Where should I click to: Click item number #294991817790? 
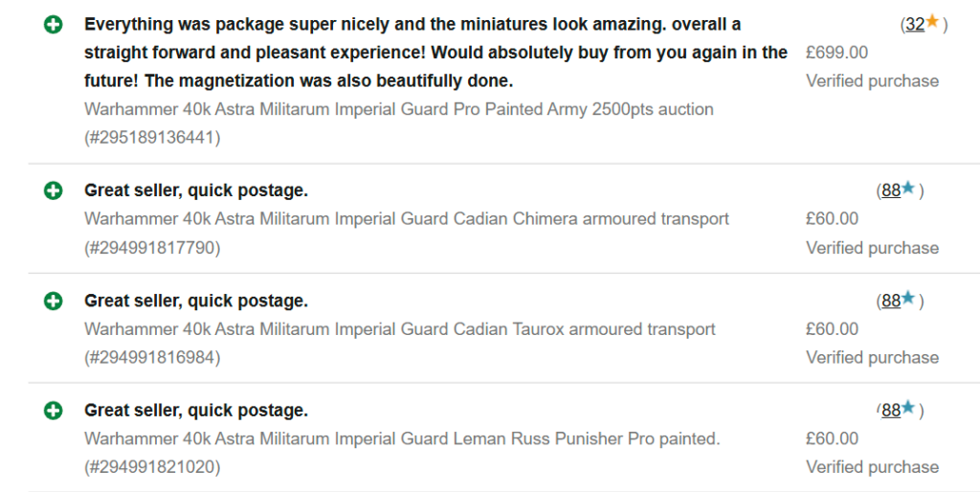coord(152,248)
